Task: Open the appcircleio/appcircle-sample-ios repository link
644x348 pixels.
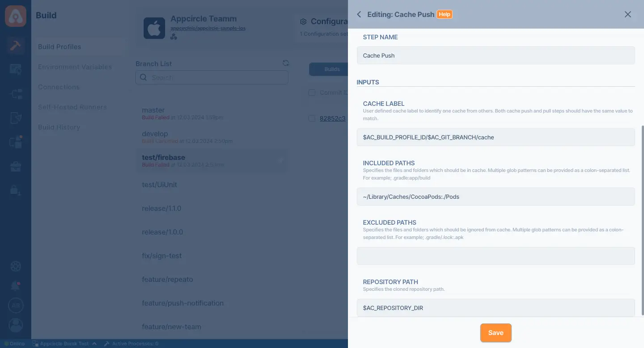Action: (208, 28)
